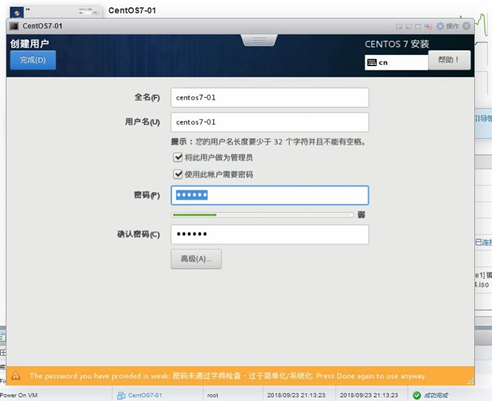Click the root initiator cell
The height and width of the screenshot is (401, 492).
coord(213,395)
